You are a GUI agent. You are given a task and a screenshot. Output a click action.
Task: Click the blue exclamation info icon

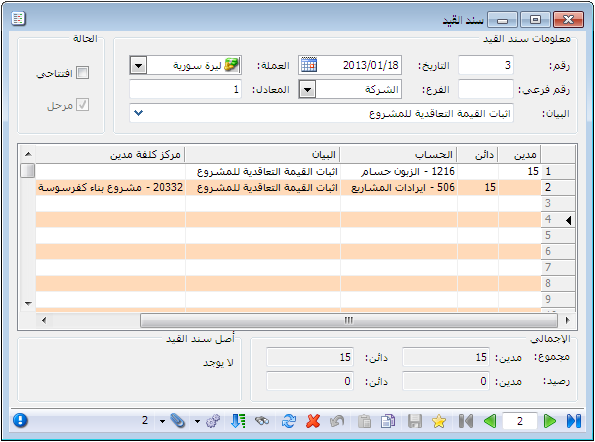click(20, 420)
